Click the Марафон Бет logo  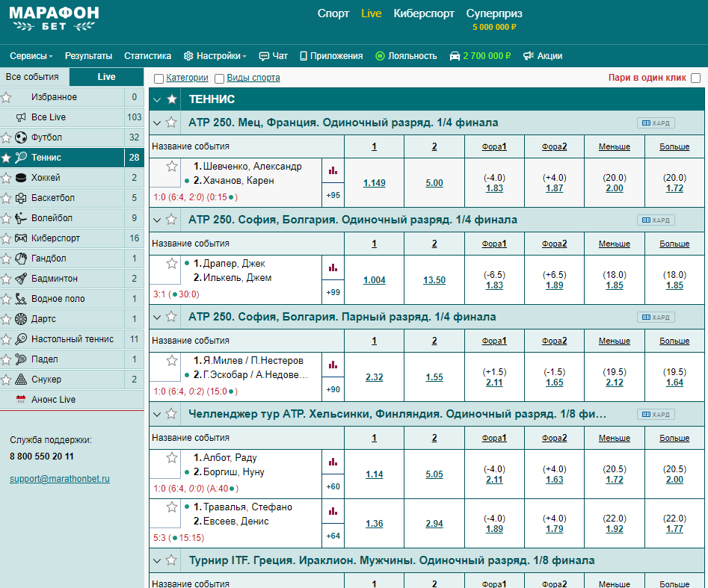(54, 19)
